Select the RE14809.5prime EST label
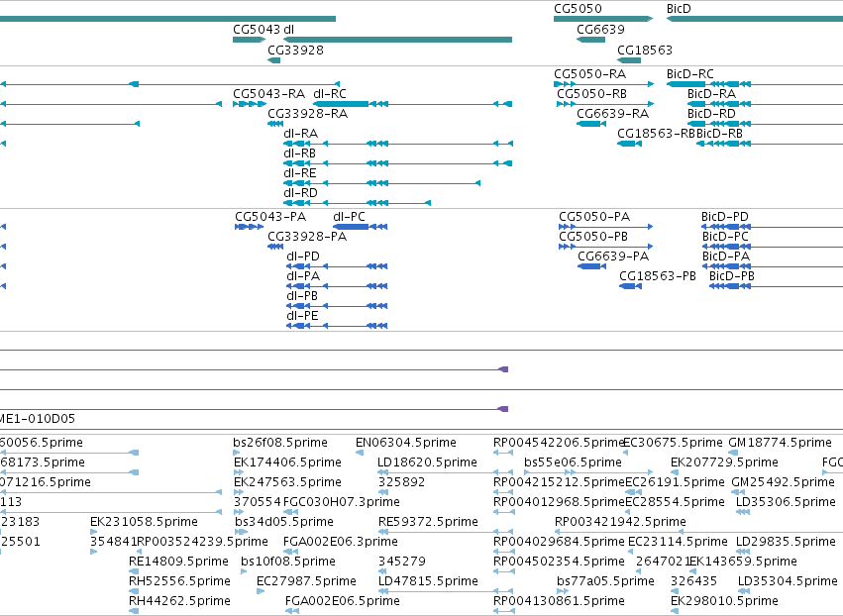 (x=178, y=562)
